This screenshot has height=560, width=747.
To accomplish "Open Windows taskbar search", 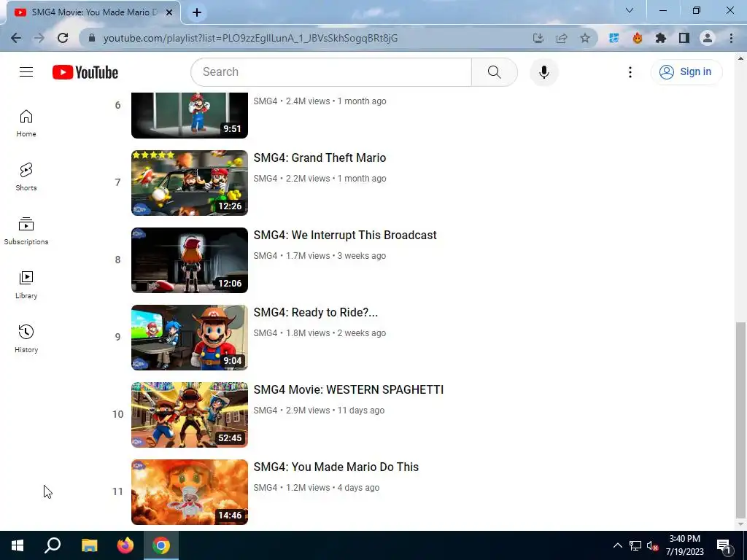I will [x=53, y=545].
